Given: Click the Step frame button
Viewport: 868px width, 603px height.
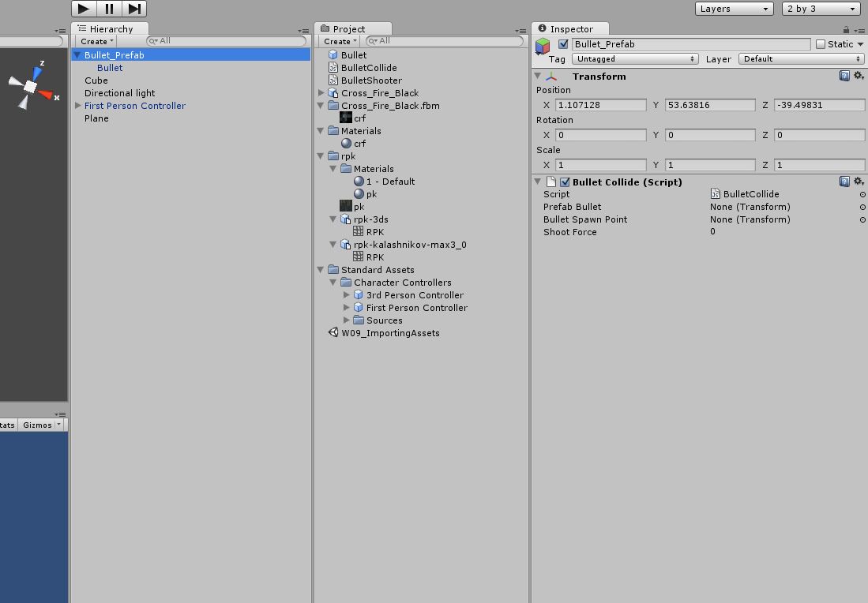Looking at the screenshot, I should [133, 9].
